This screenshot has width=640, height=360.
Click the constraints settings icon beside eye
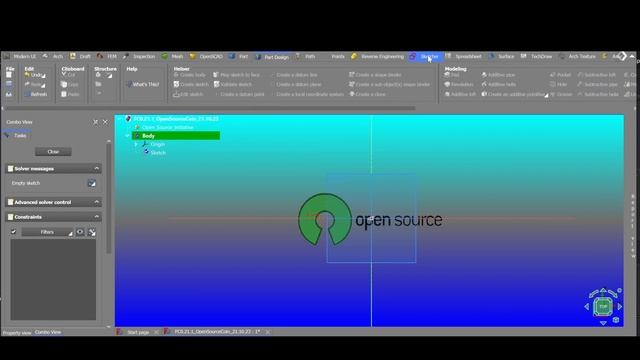pos(92,232)
